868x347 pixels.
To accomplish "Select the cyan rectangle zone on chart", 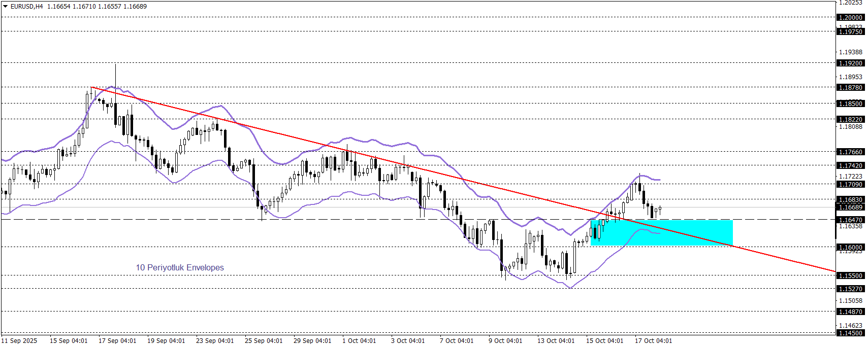I will tap(662, 232).
